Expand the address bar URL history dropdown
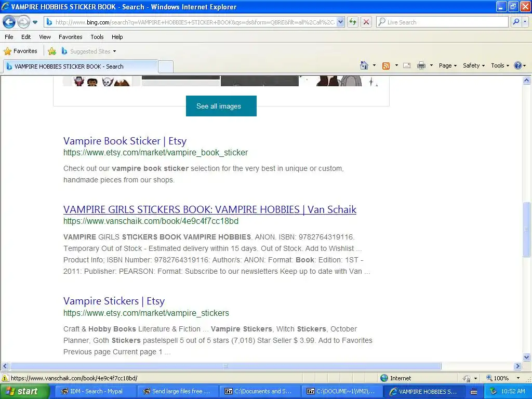This screenshot has height=399, width=532. point(341,22)
